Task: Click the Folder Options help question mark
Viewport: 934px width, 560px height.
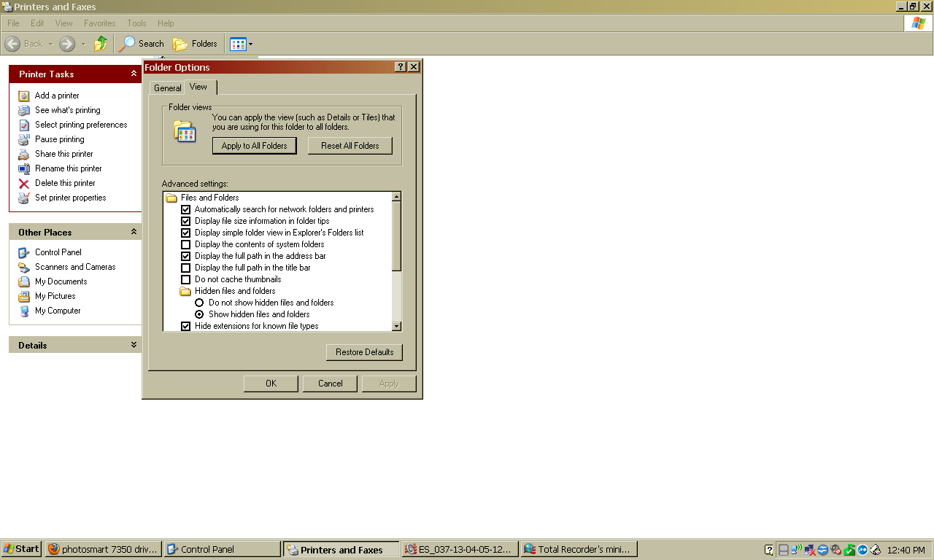Action: (x=400, y=67)
